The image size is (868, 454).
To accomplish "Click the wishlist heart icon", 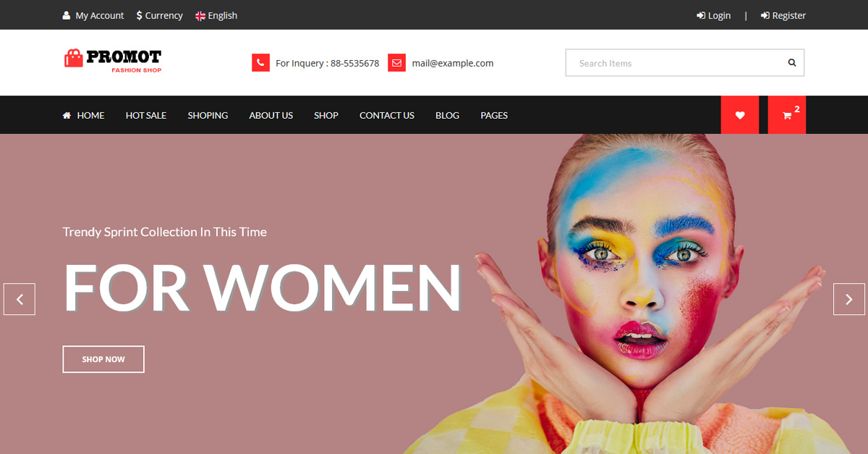I will [739, 115].
